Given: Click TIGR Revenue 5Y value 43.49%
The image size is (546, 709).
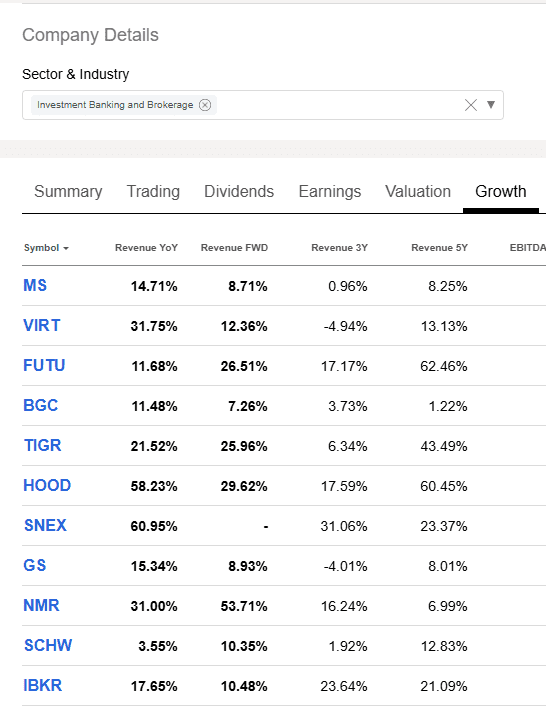Looking at the screenshot, I should [x=444, y=446].
